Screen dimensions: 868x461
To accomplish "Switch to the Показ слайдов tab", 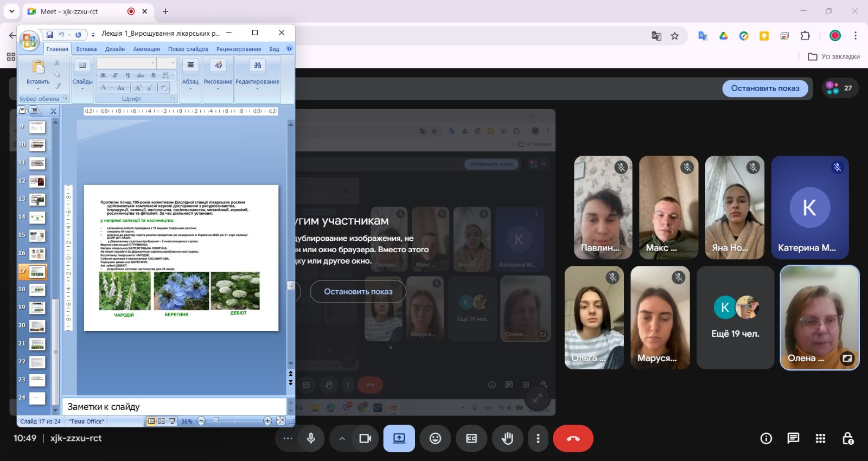I will coord(188,49).
